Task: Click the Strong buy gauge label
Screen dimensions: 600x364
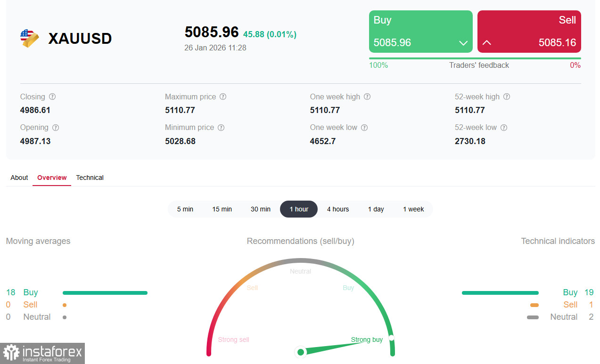Action: coord(367,340)
